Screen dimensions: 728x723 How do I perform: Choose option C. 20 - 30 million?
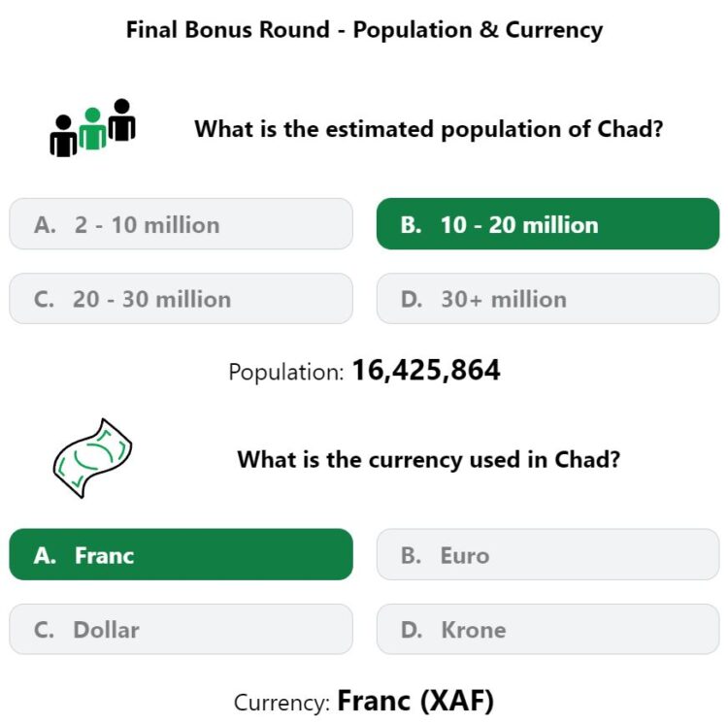(182, 298)
